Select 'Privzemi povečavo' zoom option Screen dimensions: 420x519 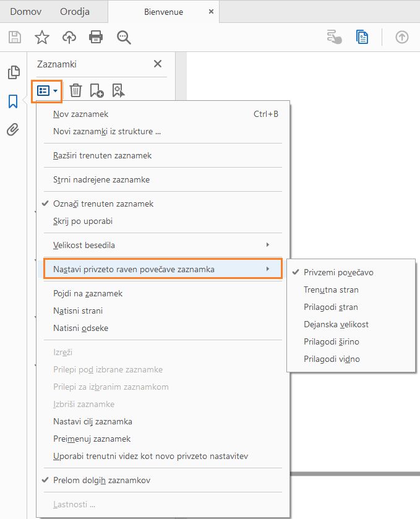pyautogui.click(x=338, y=272)
